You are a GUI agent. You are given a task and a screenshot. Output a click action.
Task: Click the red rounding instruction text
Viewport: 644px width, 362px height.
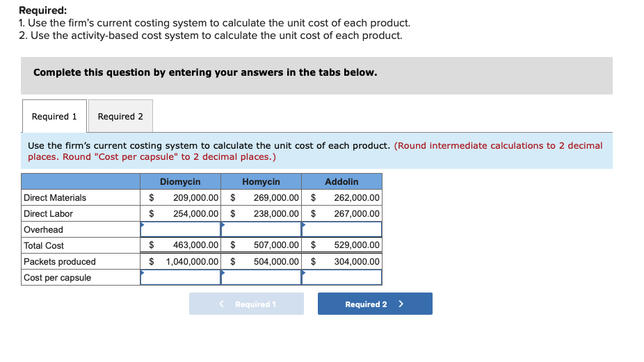click(x=315, y=151)
